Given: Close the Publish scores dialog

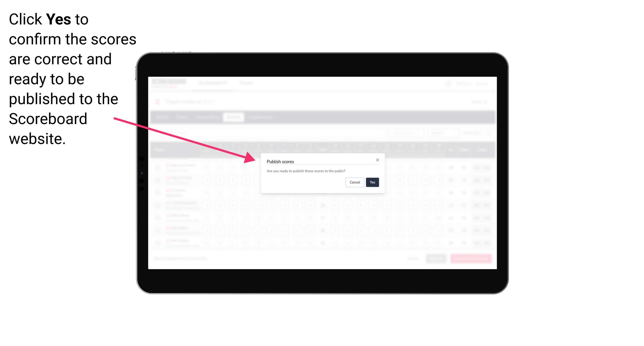Looking at the screenshot, I should 377,160.
